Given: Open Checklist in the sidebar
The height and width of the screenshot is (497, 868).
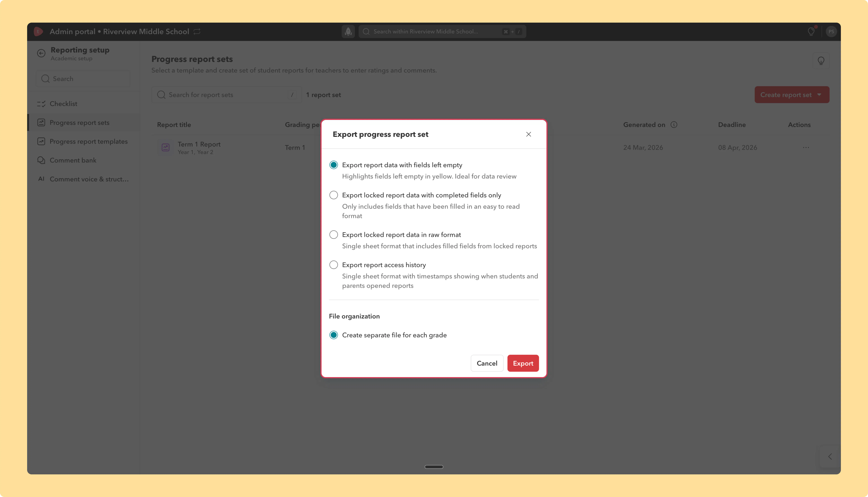Looking at the screenshot, I should pyautogui.click(x=83, y=104).
